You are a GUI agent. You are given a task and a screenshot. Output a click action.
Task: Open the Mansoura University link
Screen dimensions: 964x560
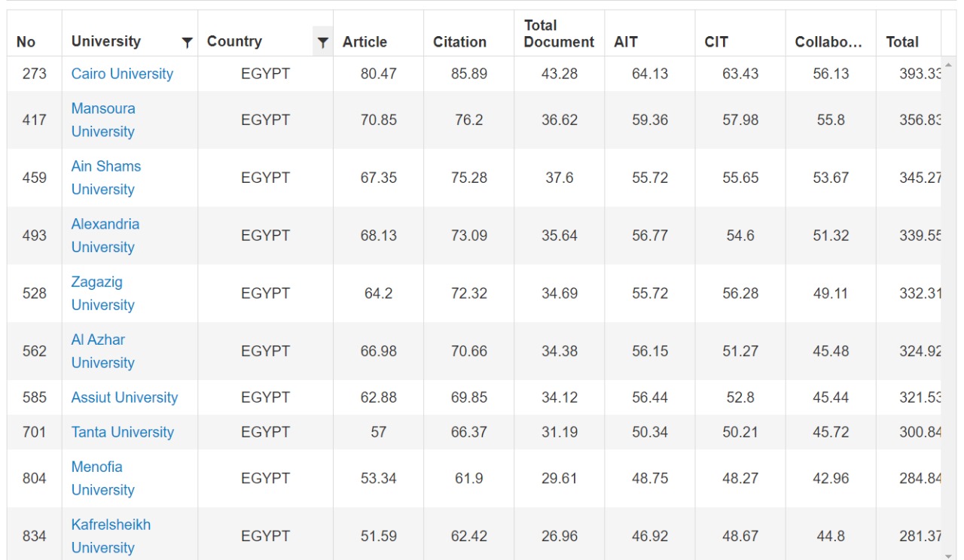[x=103, y=120]
